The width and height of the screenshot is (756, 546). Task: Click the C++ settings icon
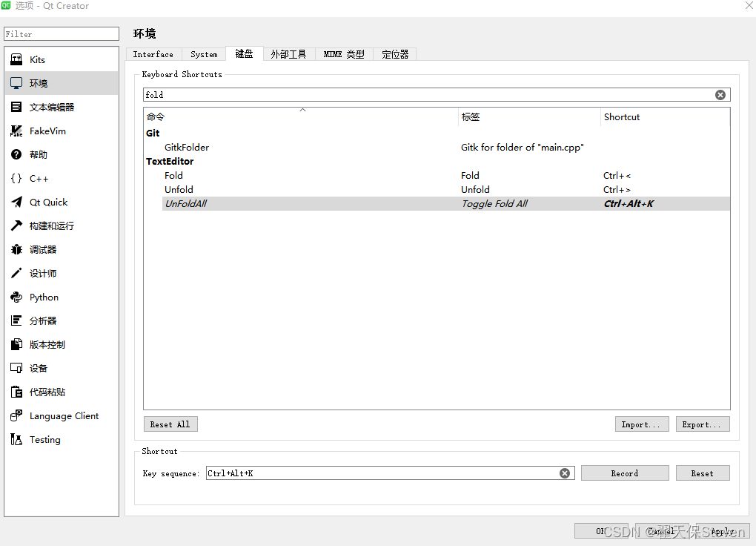click(x=16, y=178)
